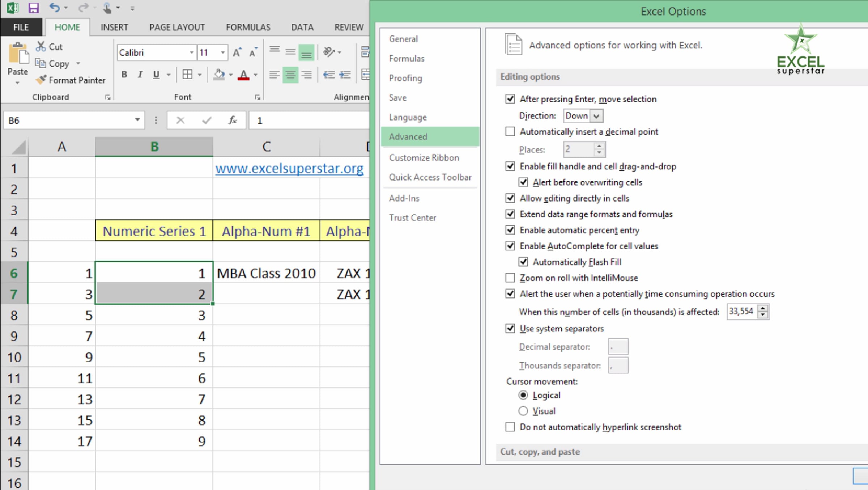
Task: Click the Borders icon in Font group
Action: (x=187, y=75)
